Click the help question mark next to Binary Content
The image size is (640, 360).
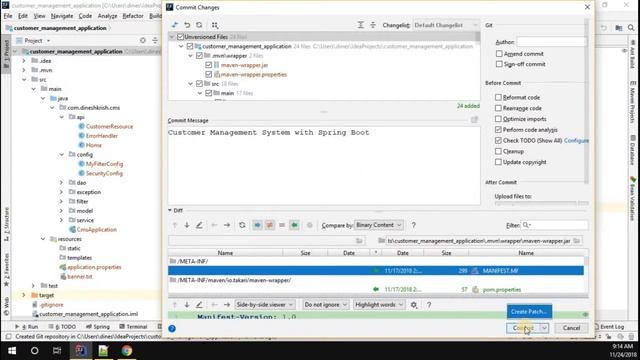pos(413,225)
